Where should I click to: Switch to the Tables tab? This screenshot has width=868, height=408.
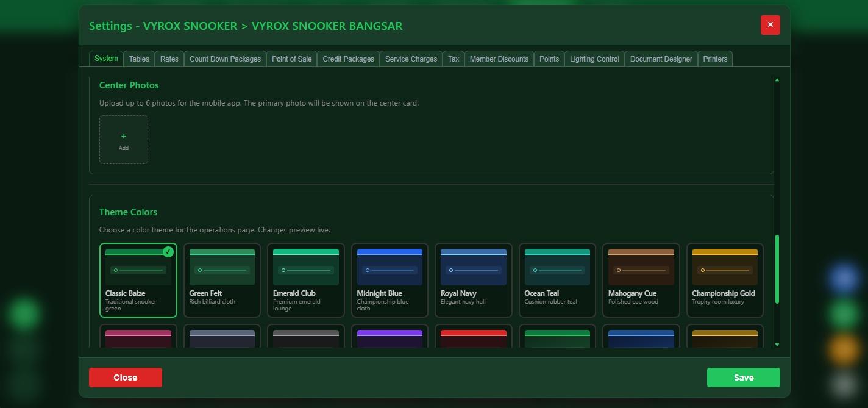(x=138, y=59)
